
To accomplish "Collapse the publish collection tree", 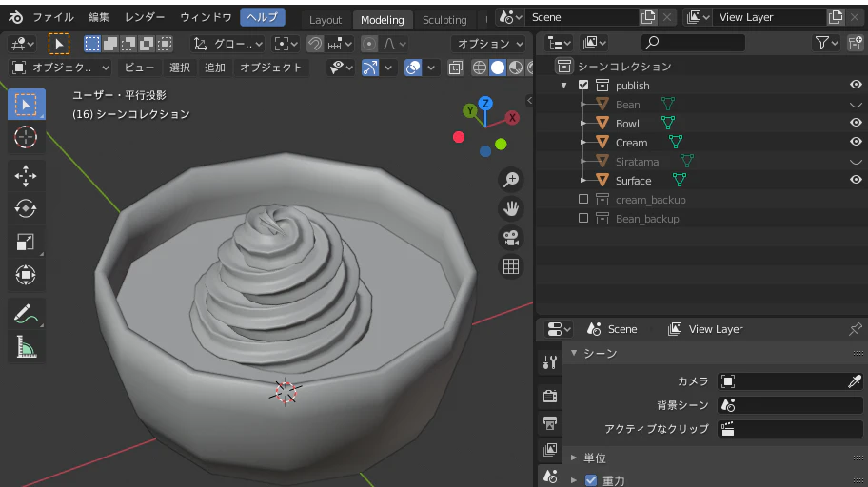I will point(564,86).
